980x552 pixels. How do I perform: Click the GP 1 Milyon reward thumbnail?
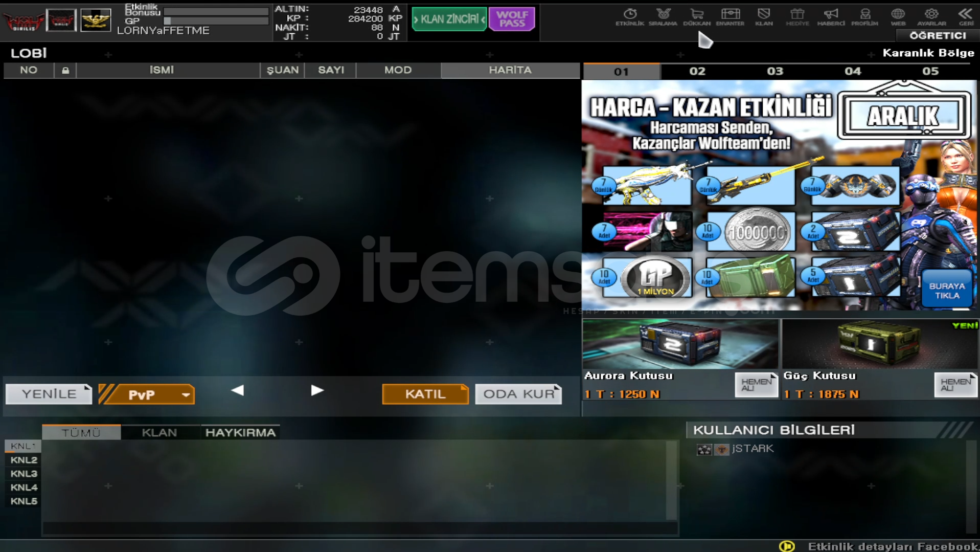click(x=648, y=277)
